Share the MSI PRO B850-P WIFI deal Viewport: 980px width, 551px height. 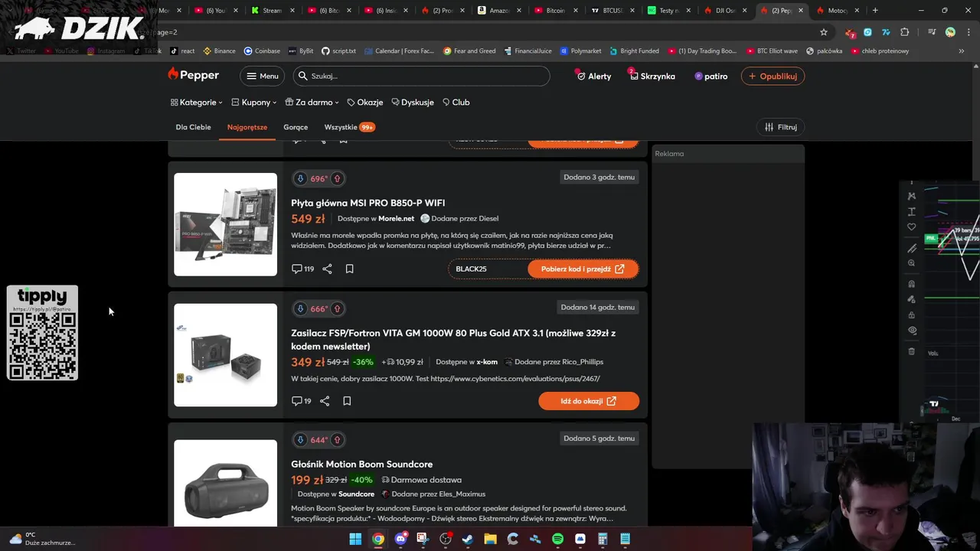327,269
